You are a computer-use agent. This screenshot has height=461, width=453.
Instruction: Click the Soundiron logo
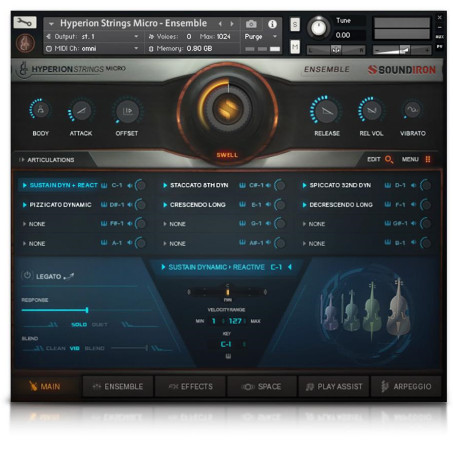point(402,70)
